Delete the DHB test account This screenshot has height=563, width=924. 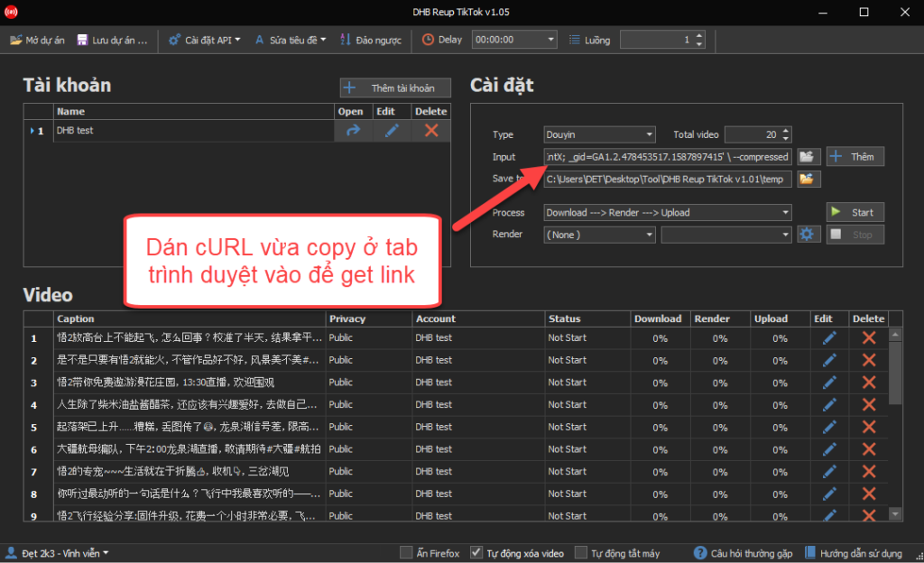[431, 131]
